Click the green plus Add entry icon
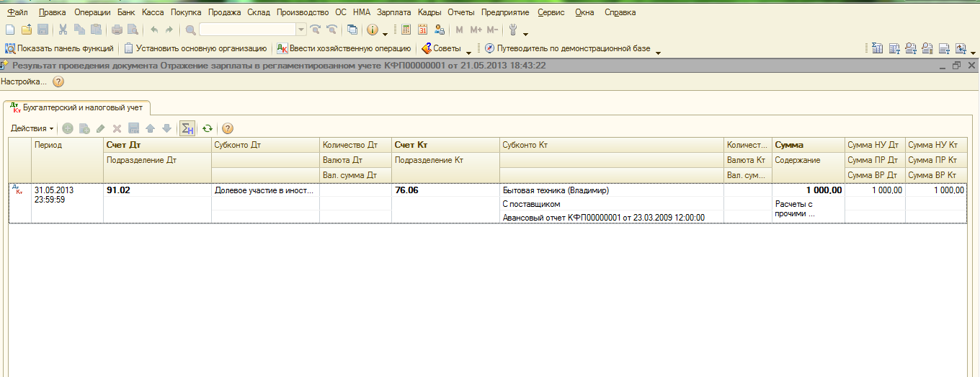The height and width of the screenshot is (377, 980). [x=68, y=128]
